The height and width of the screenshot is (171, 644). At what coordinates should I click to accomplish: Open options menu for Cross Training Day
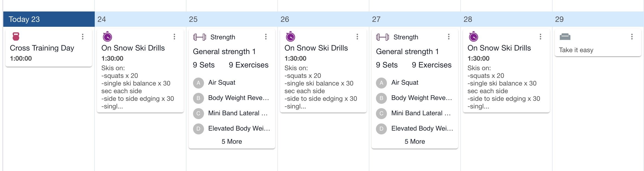[x=83, y=37]
